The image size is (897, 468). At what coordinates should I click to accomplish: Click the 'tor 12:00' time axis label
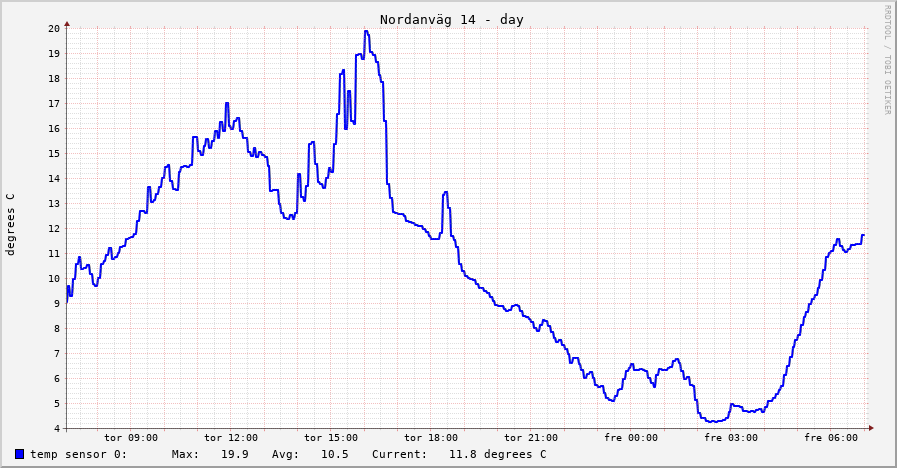tap(231, 438)
